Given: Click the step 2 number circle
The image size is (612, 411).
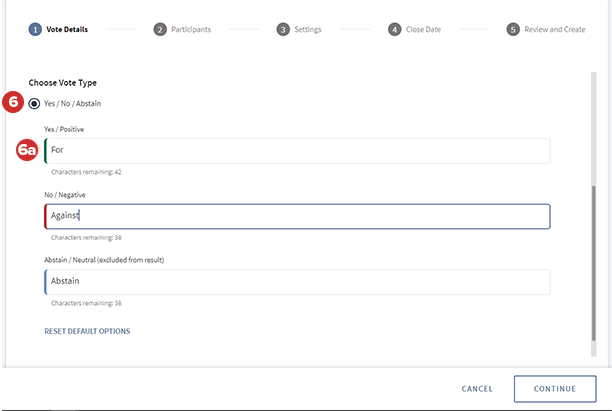Looking at the screenshot, I should point(160,30).
